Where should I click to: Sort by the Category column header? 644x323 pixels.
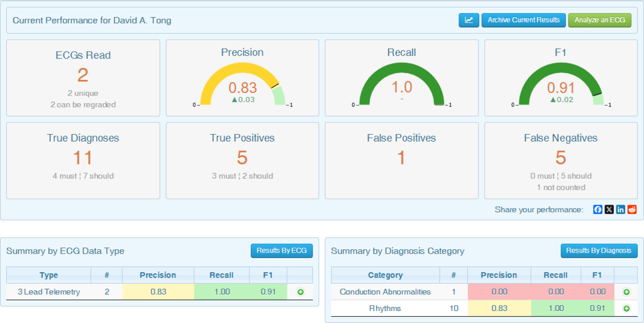(x=386, y=275)
